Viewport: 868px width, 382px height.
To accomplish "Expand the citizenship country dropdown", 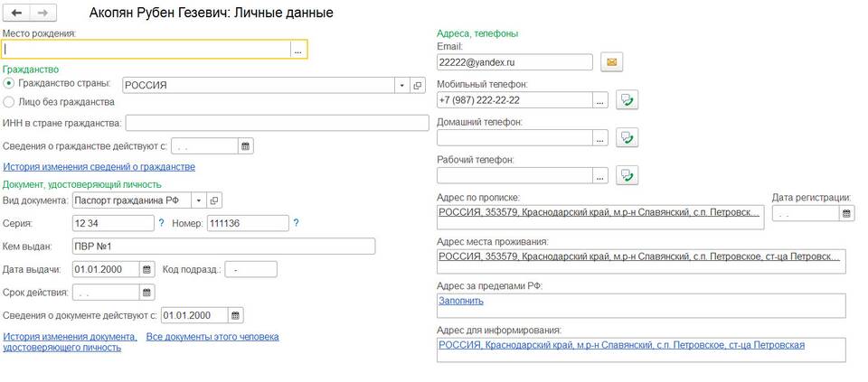I will click(x=401, y=85).
